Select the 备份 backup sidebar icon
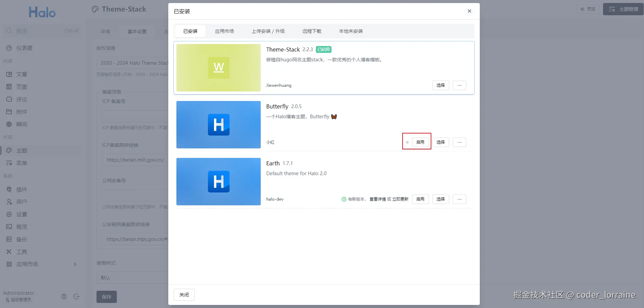Viewport: 644px width, 308px height. click(x=9, y=239)
